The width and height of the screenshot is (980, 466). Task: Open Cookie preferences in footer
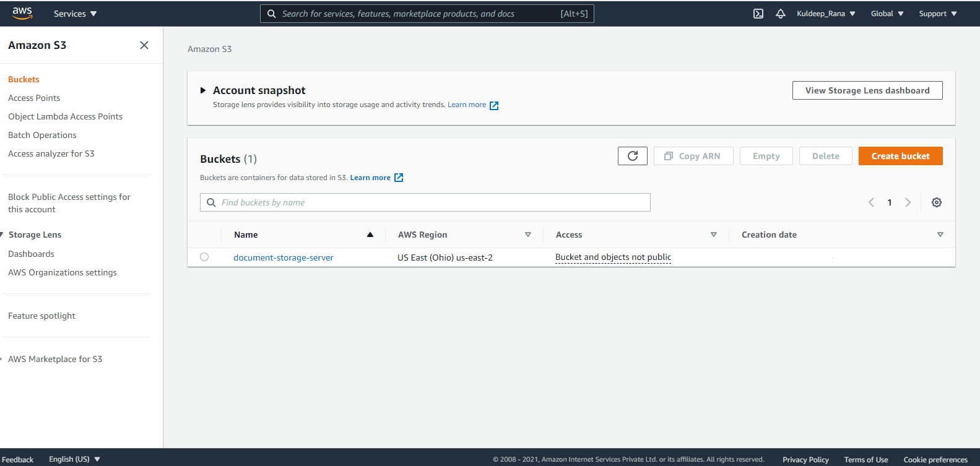[x=935, y=459]
